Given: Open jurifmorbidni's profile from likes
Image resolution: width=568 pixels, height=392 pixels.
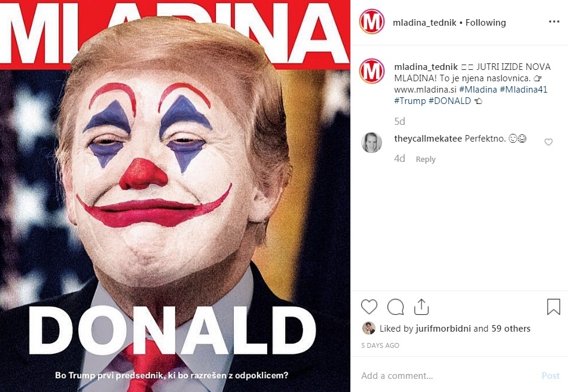Looking at the screenshot, I should pyautogui.click(x=442, y=328).
